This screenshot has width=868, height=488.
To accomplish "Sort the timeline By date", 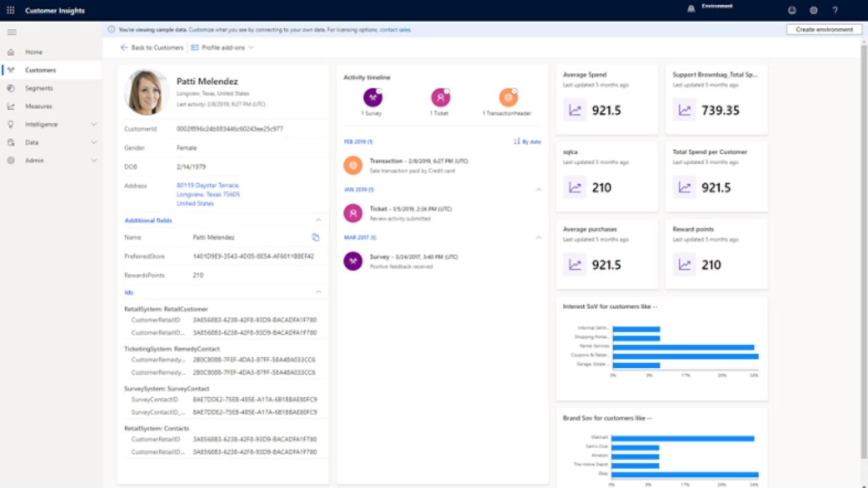I will click(x=527, y=142).
